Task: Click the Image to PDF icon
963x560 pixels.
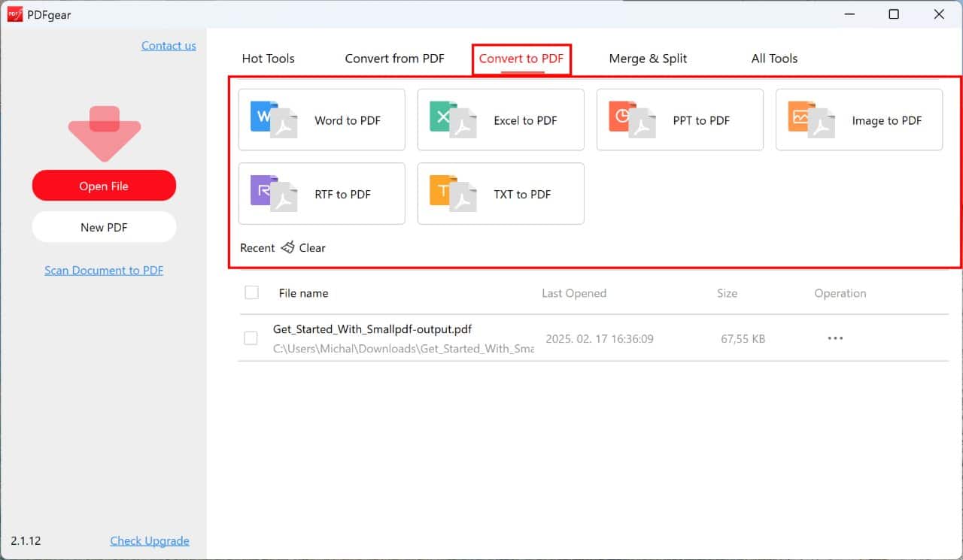Action: pyautogui.click(x=811, y=120)
